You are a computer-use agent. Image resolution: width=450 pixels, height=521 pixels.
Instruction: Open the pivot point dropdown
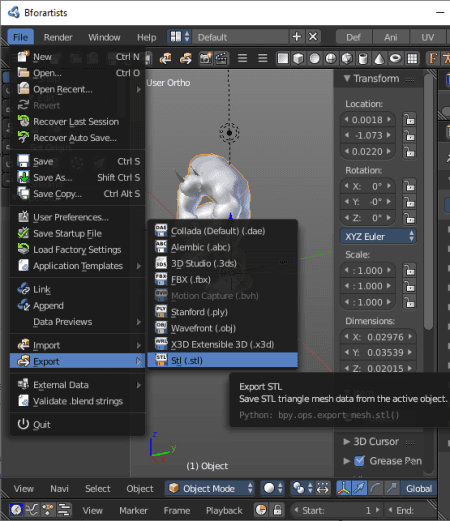coord(303,488)
